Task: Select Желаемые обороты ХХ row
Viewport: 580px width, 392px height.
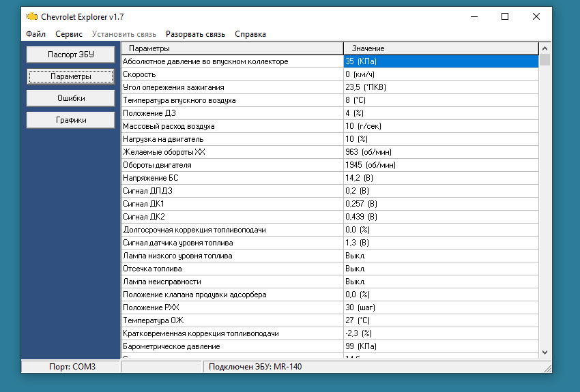Action: [330, 152]
